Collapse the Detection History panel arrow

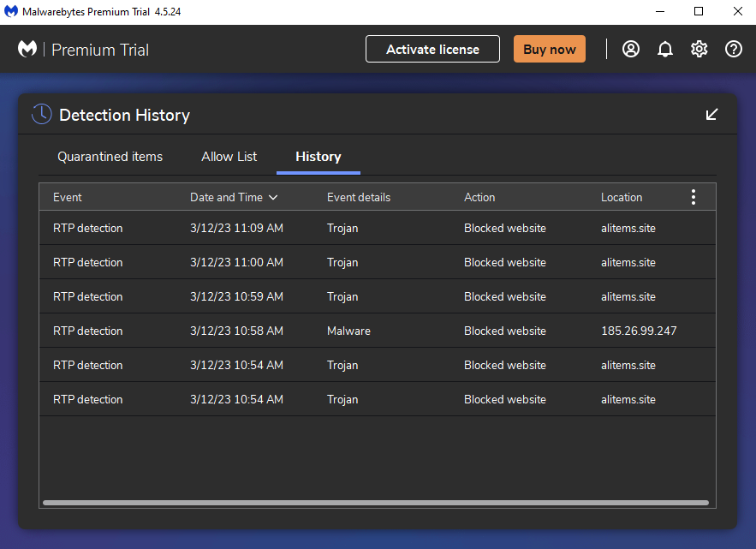[711, 114]
